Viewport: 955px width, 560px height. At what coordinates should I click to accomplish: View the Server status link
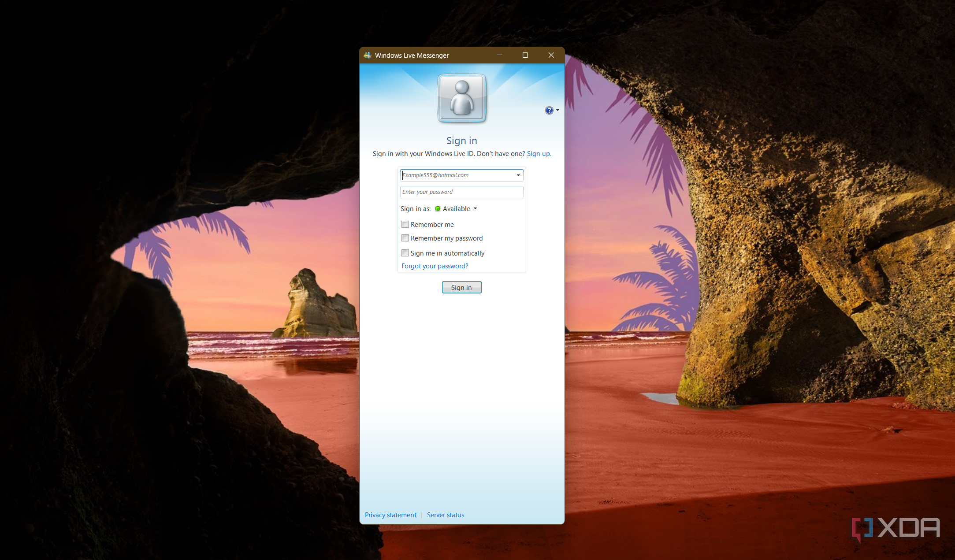point(445,515)
